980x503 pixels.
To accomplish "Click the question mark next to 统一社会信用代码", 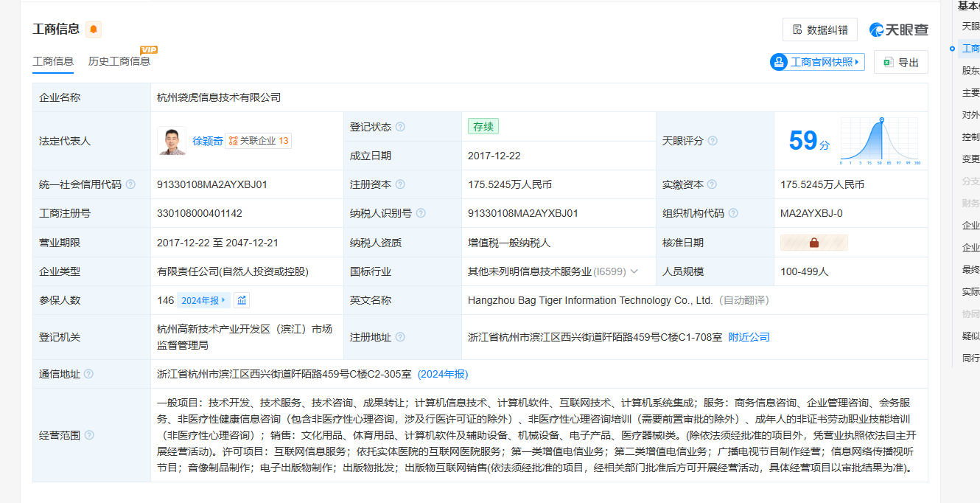I will click(130, 184).
